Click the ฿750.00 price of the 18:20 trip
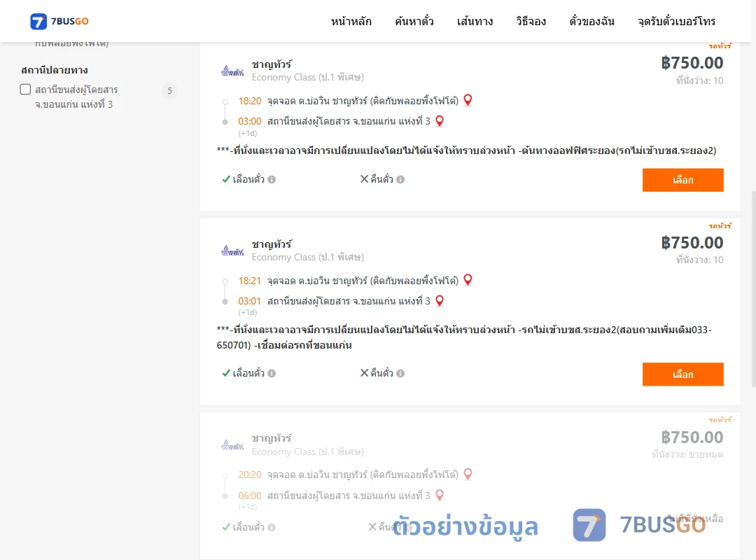756x560 pixels. (x=692, y=63)
